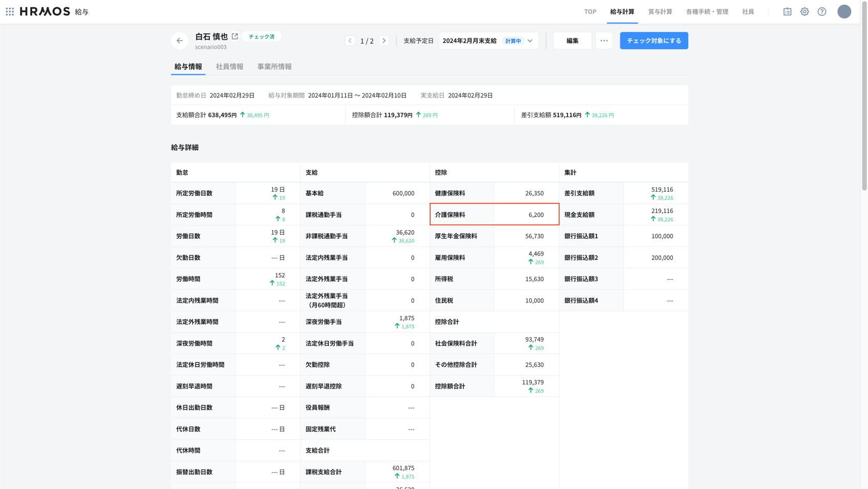868x489 pixels.
Task: Select the highlighted 介護保険料 row
Action: (494, 214)
